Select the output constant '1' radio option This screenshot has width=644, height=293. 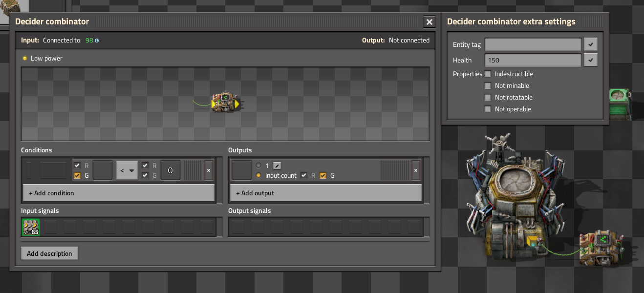(258, 166)
